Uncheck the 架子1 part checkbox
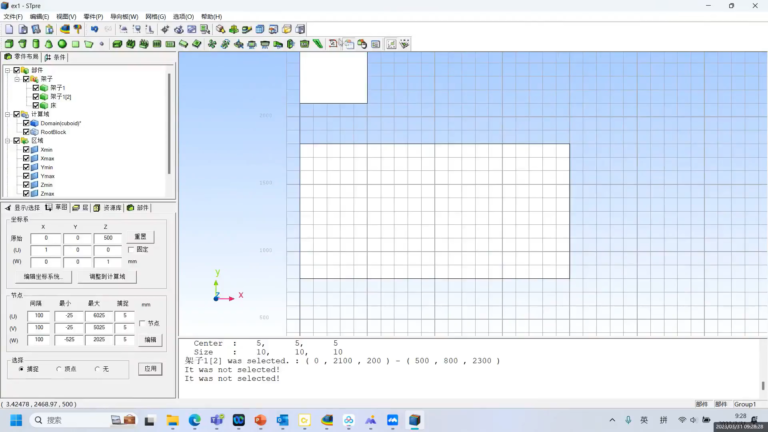Screen dimensions: 768x432 click(x=36, y=88)
